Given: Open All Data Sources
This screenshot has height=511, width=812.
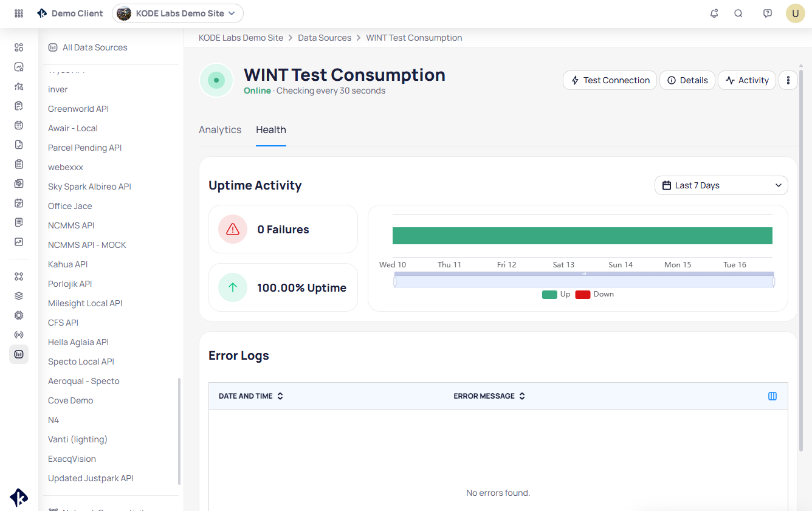Looking at the screenshot, I should point(88,47).
